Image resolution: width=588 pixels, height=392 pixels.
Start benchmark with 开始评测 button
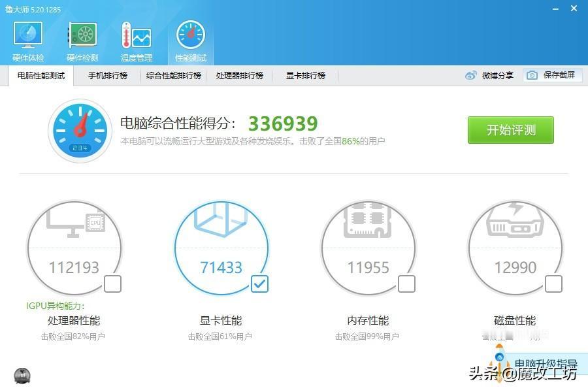pos(511,130)
